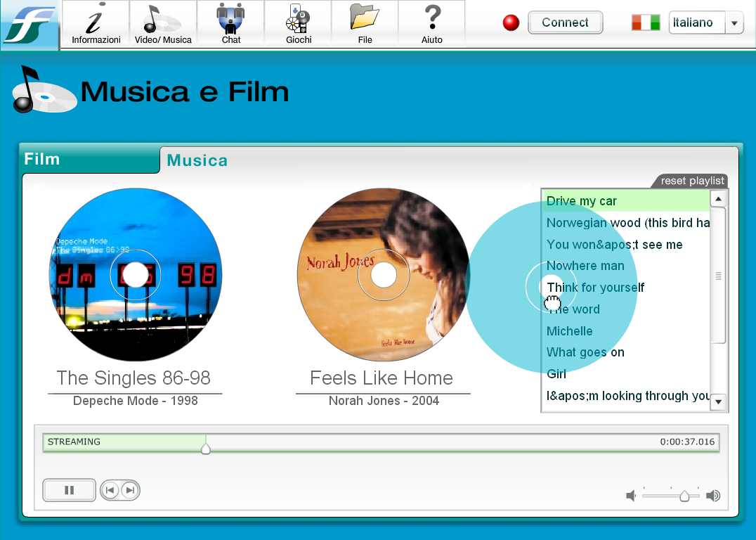Pause the streaming playback
The height and width of the screenshot is (540, 756).
pyautogui.click(x=69, y=490)
